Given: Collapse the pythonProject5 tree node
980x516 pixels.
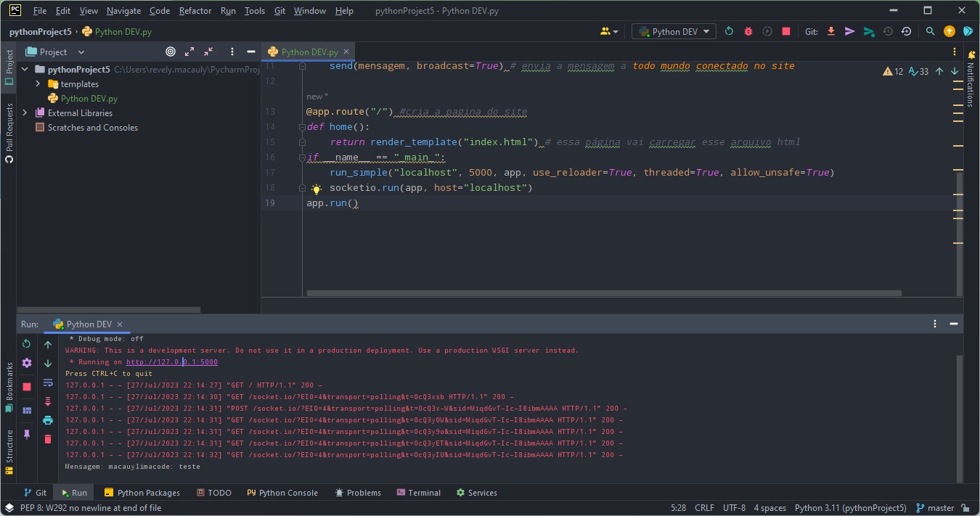Looking at the screenshot, I should click(x=24, y=69).
